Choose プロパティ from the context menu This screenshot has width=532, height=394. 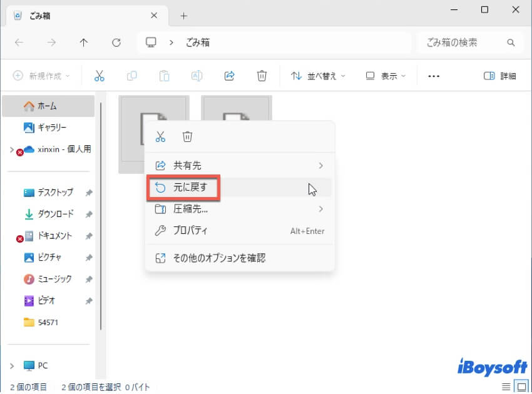(x=190, y=231)
